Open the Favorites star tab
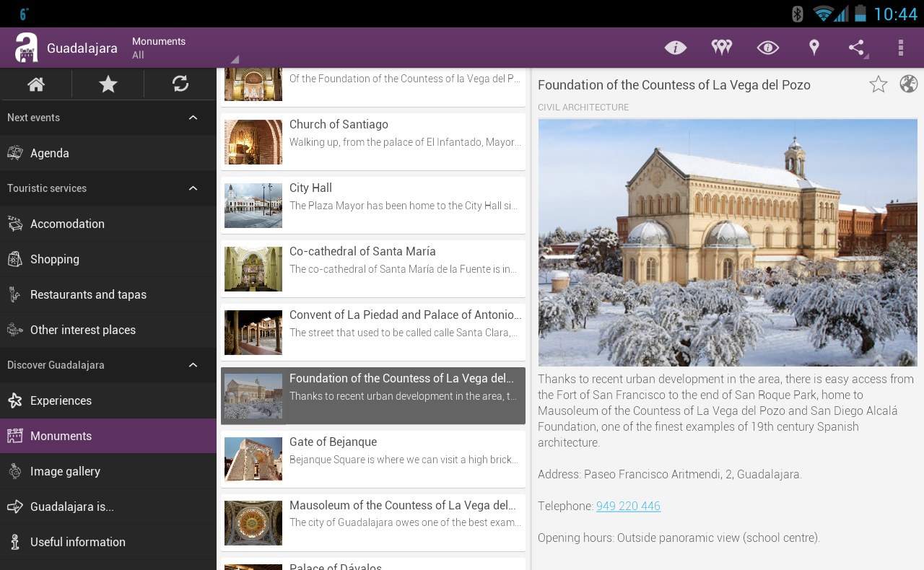The image size is (924, 570). (x=108, y=84)
